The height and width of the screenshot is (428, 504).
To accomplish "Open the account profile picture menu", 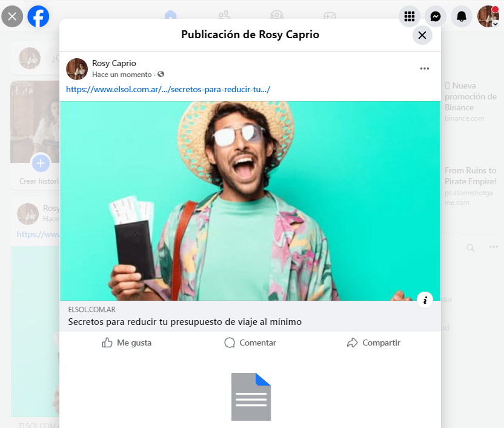I will (488, 16).
